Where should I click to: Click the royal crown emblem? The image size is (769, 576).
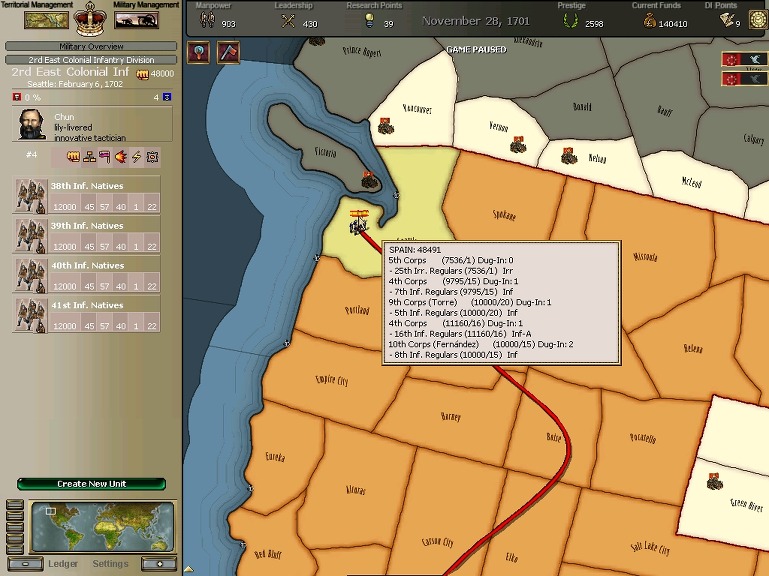(90, 20)
